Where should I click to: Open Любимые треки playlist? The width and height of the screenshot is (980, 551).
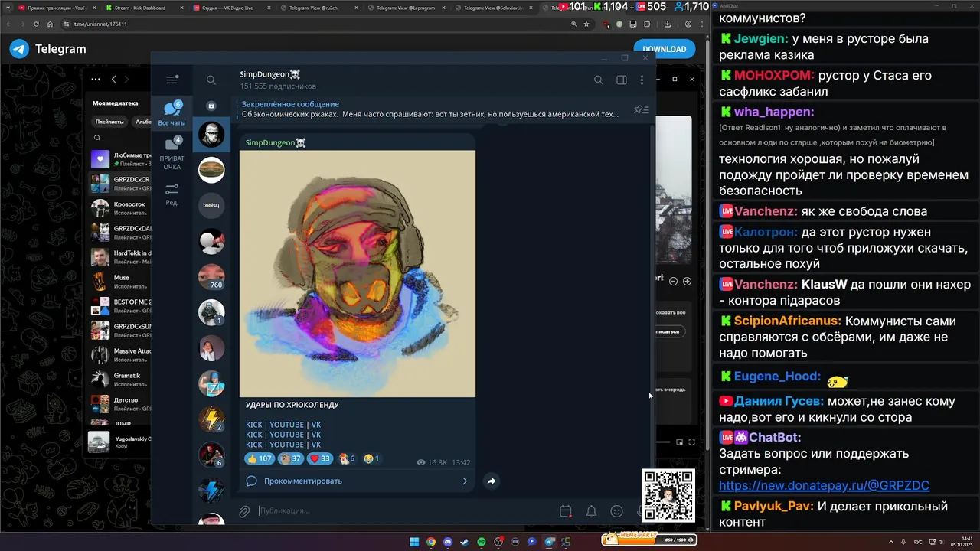point(120,159)
